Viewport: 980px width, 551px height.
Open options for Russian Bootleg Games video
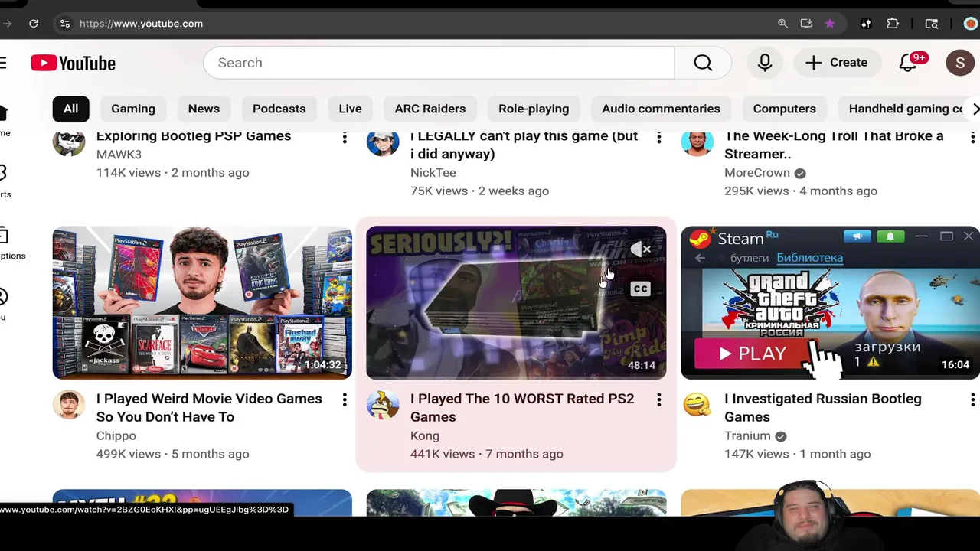[x=972, y=399]
